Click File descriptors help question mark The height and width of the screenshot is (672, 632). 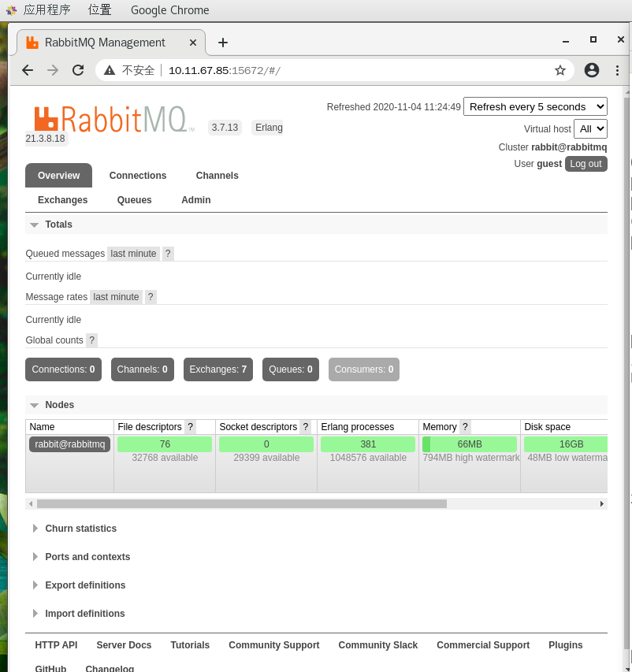[191, 427]
